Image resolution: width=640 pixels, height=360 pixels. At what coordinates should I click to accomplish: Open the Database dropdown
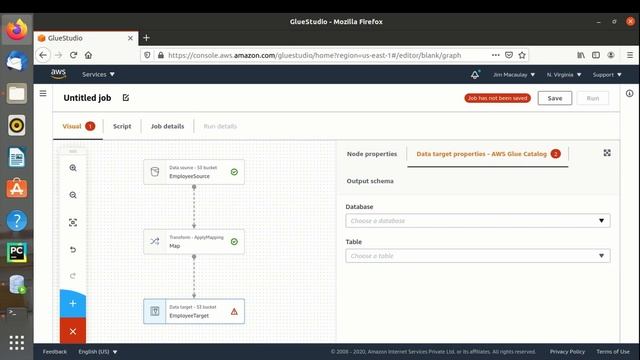pyautogui.click(x=478, y=221)
